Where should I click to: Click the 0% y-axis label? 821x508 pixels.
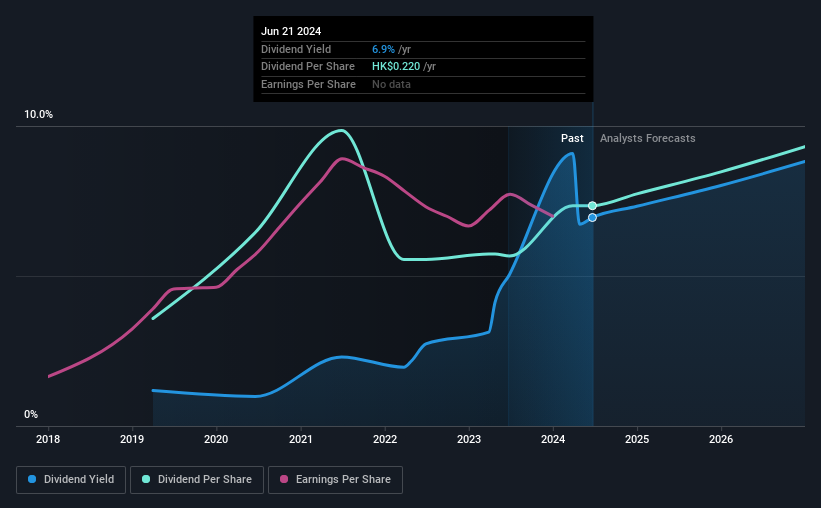[x=31, y=414]
